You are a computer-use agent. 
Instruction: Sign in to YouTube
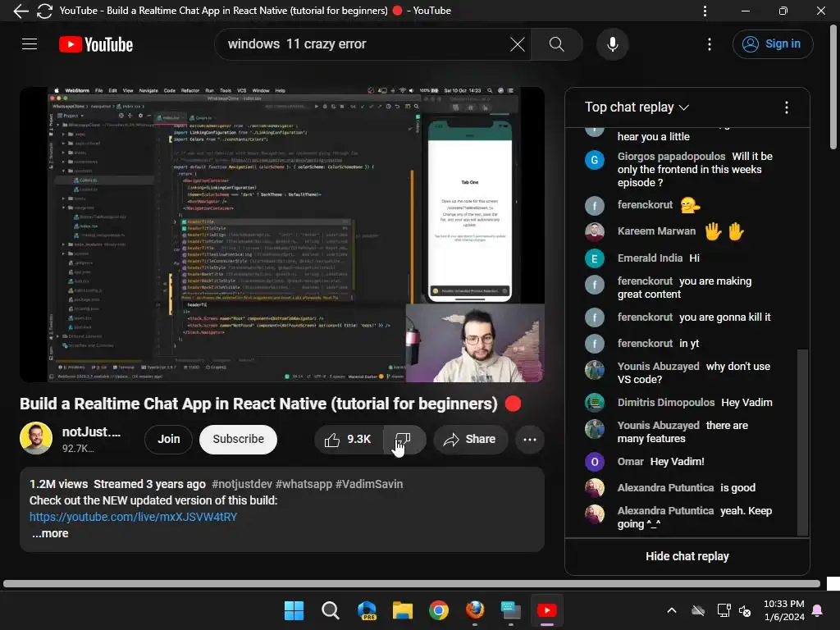(773, 44)
